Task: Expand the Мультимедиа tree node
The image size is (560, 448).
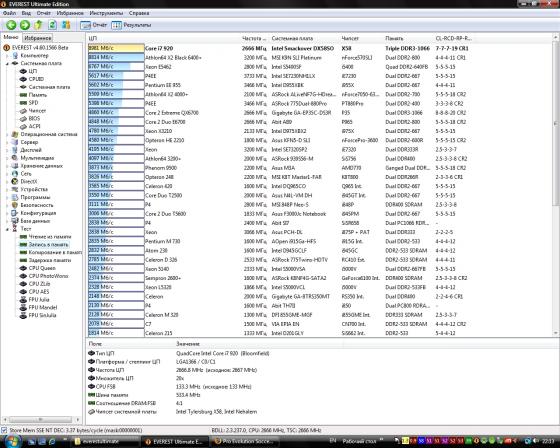Action: 7,158
